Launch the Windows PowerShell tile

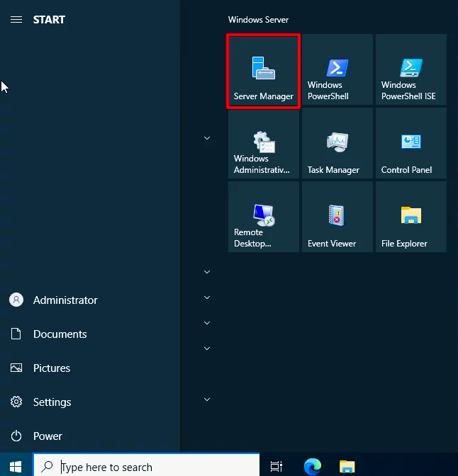337,69
